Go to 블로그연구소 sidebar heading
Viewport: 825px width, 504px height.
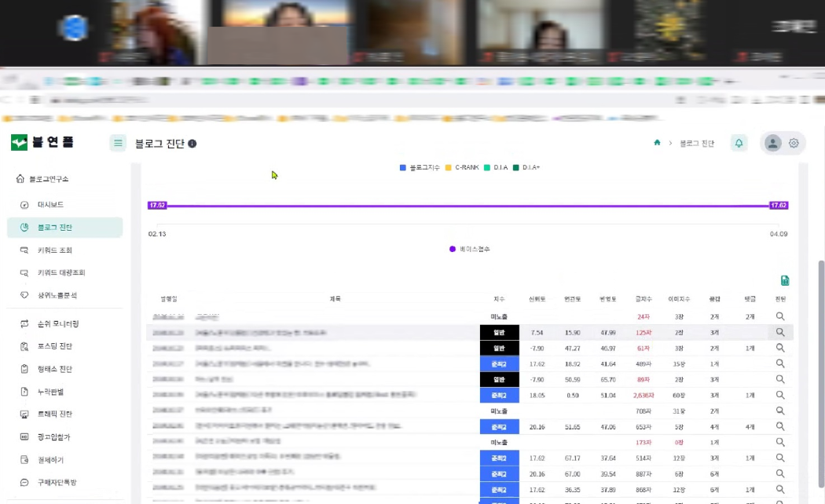(x=48, y=179)
